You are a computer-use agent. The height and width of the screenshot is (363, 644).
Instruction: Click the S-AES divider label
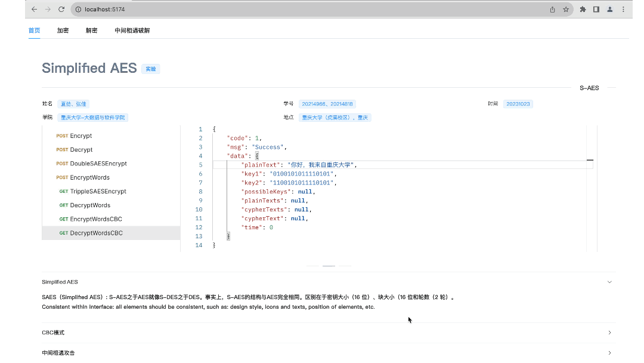(589, 88)
